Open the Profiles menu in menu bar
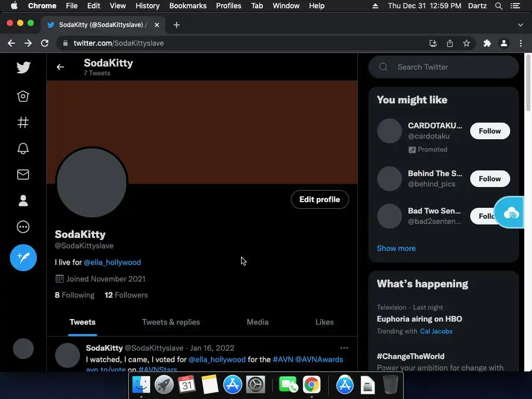The image size is (532, 399). (229, 6)
